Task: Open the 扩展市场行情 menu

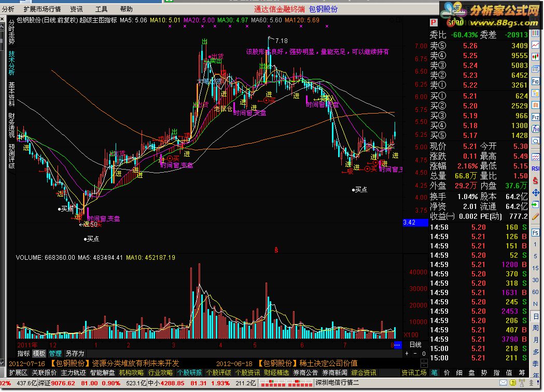Action: click(42, 9)
